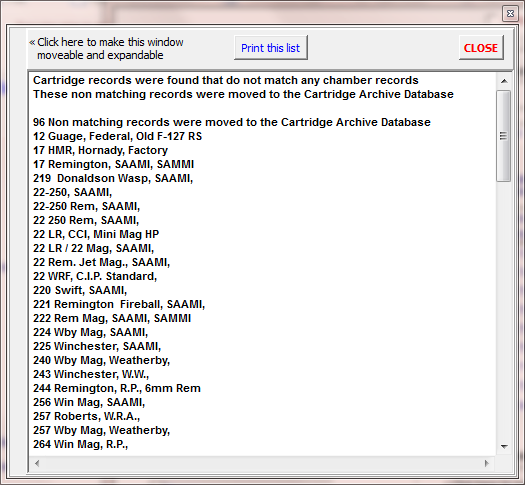
Task: Select the 243 Winchester, W.W. line
Action: 91,374
